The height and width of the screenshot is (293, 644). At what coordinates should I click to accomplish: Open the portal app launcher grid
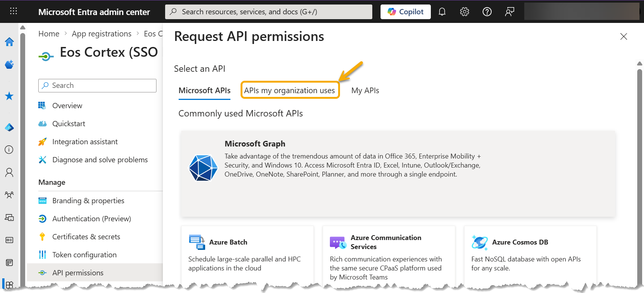(14, 11)
